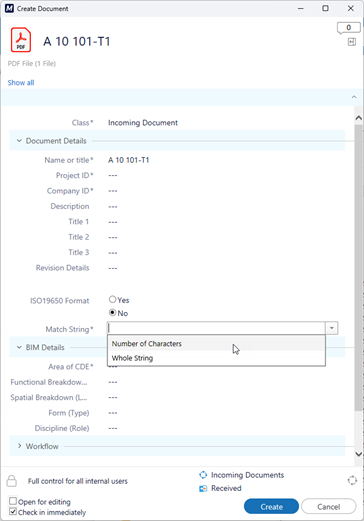The height and width of the screenshot is (521, 364).
Task: Select the Yes radio for ISO19650 Format
Action: pyautogui.click(x=112, y=299)
